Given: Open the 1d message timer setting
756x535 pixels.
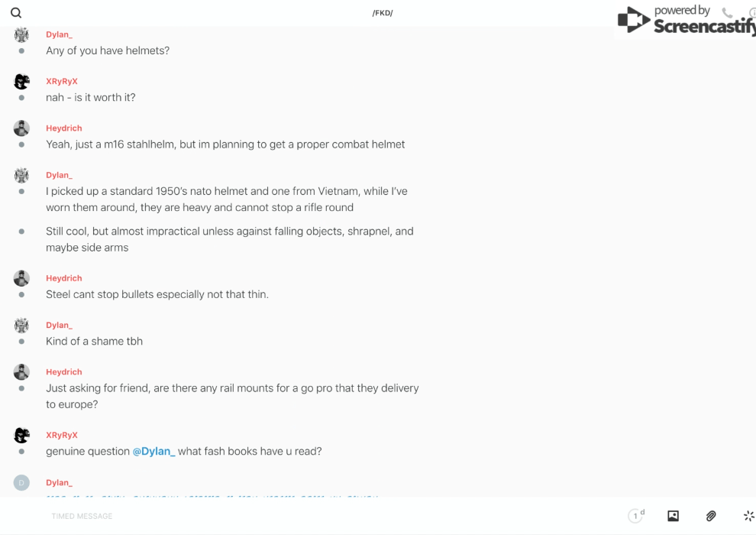Looking at the screenshot, I should (x=636, y=516).
